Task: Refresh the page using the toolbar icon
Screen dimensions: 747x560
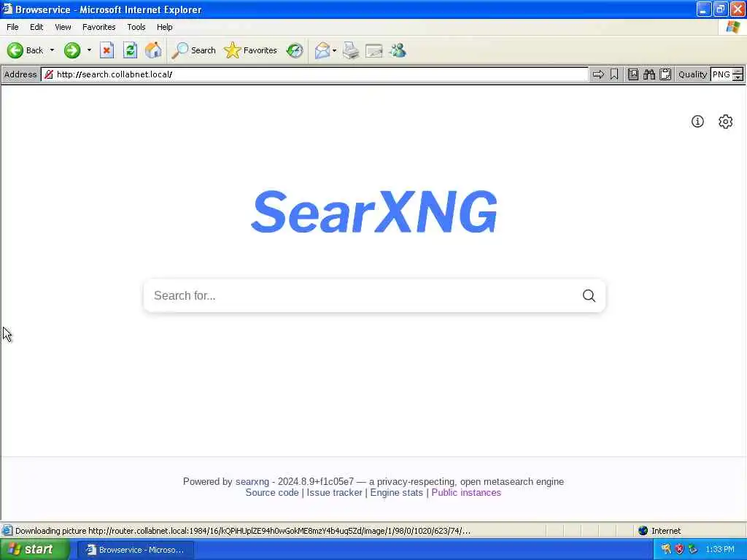Action: pos(130,50)
